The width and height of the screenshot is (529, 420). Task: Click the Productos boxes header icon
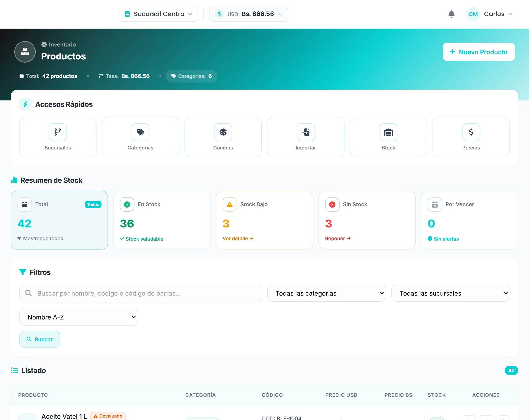(25, 52)
